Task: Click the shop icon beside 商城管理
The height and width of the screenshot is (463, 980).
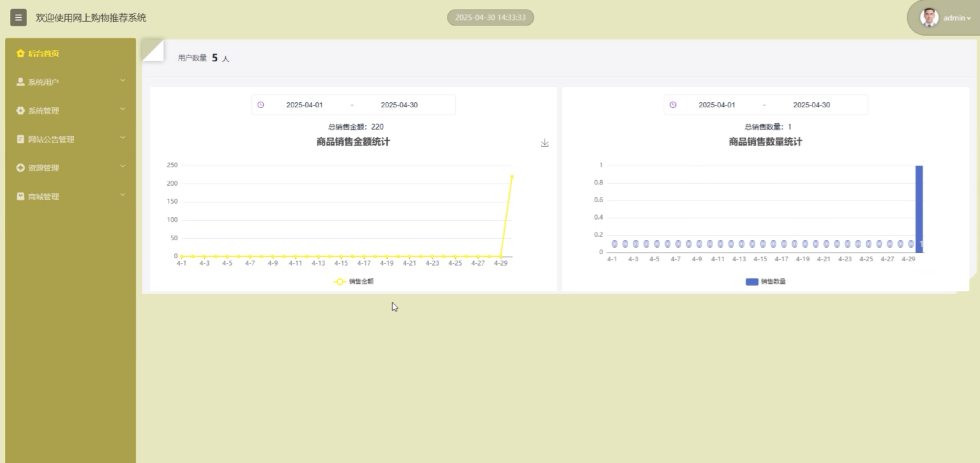Action: (20, 196)
